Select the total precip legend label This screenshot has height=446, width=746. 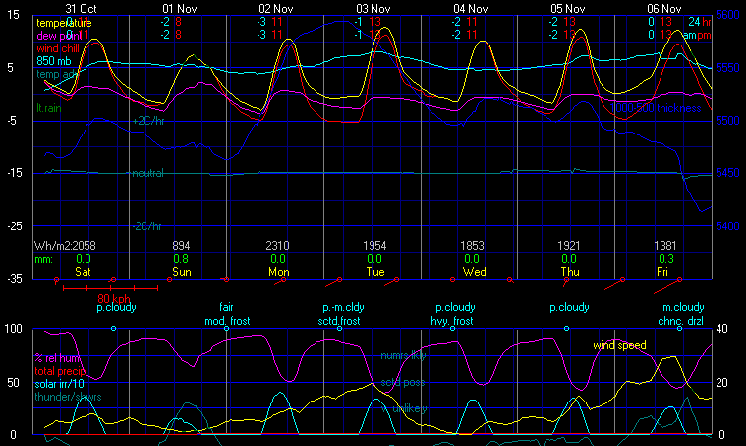pos(60,371)
